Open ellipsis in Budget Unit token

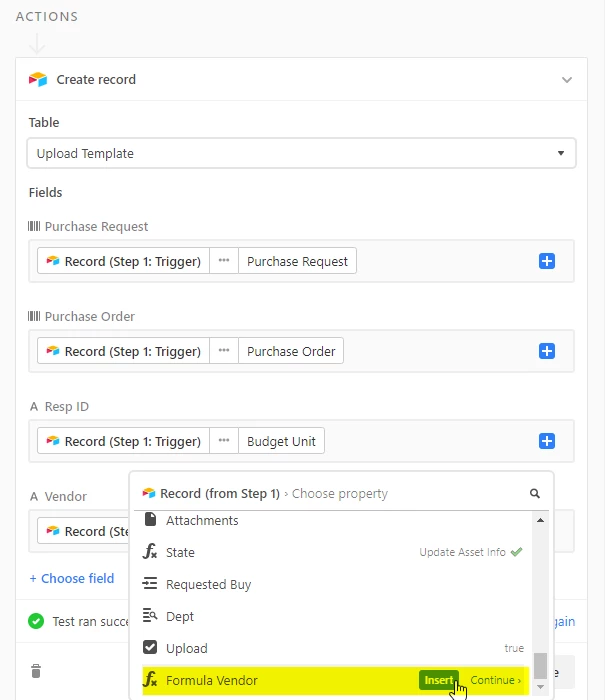(224, 441)
